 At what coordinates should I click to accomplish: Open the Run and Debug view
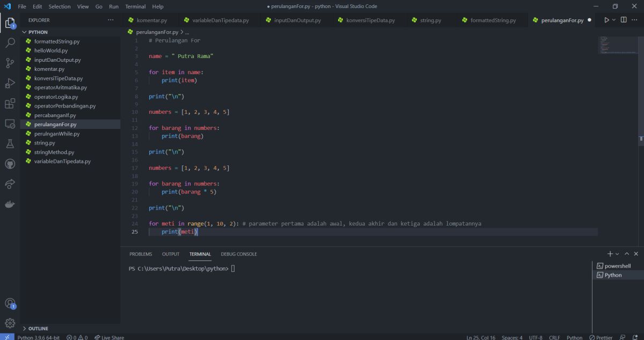pyautogui.click(x=10, y=83)
